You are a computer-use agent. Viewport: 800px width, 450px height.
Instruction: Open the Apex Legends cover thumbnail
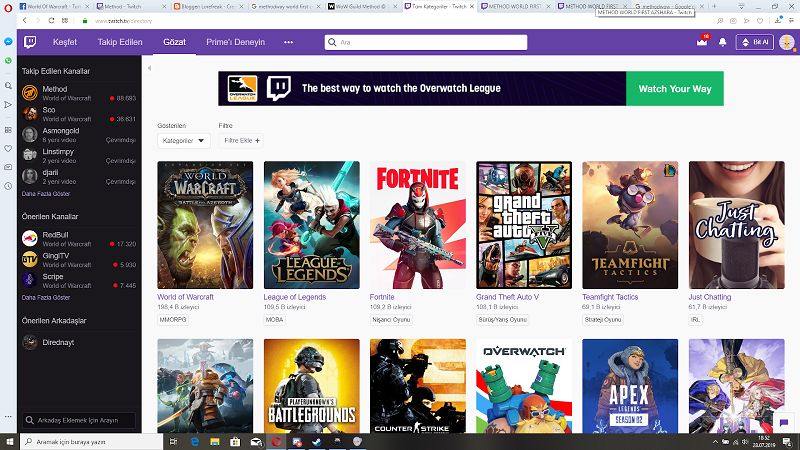630,386
